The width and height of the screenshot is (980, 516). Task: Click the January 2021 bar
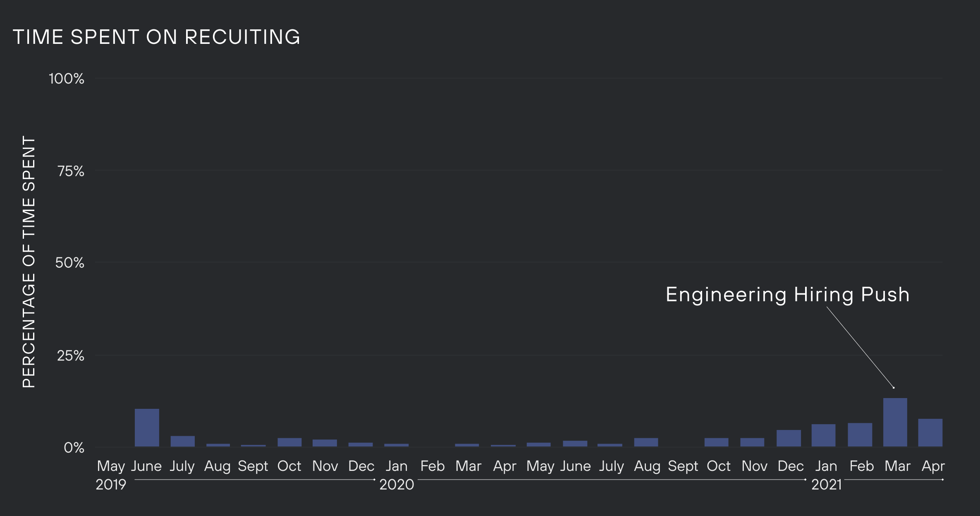pyautogui.click(x=823, y=435)
